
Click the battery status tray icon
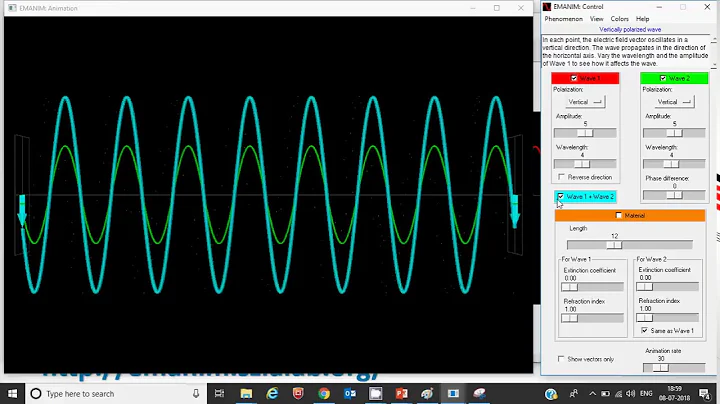(606, 393)
